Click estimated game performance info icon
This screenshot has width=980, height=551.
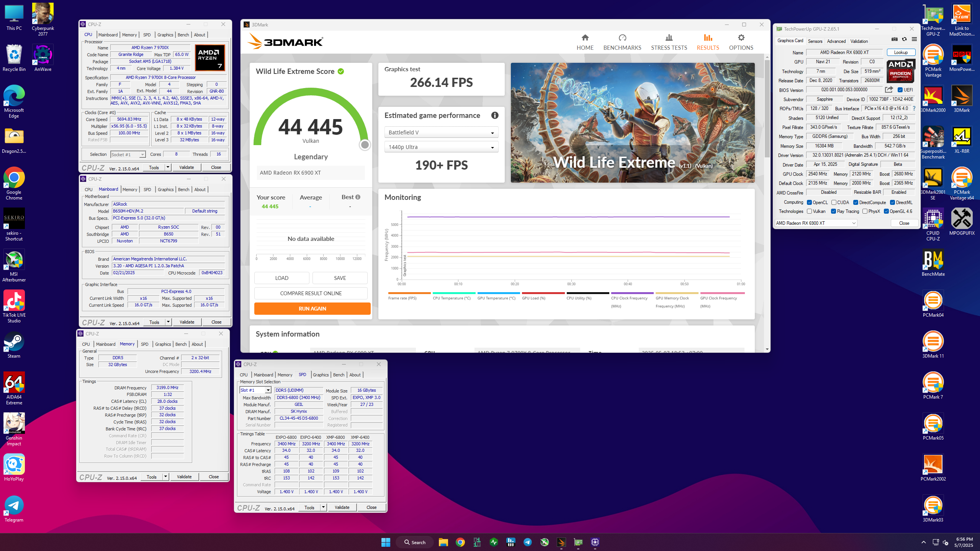tap(495, 115)
